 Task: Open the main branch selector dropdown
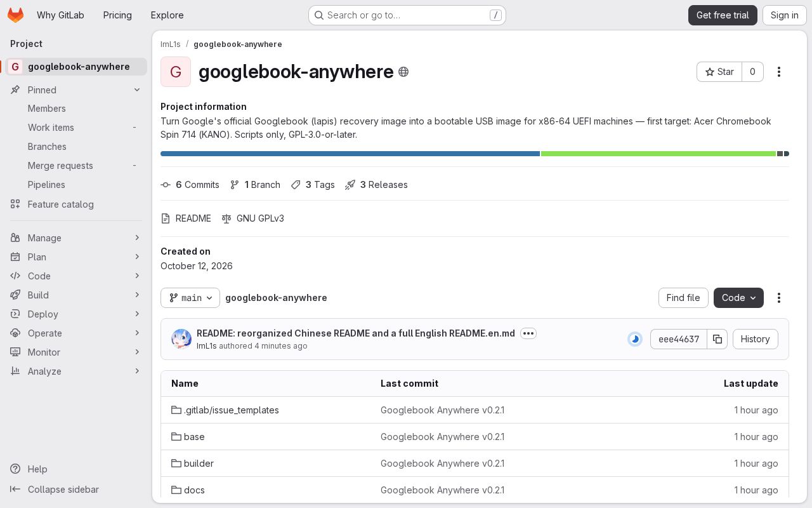point(190,298)
